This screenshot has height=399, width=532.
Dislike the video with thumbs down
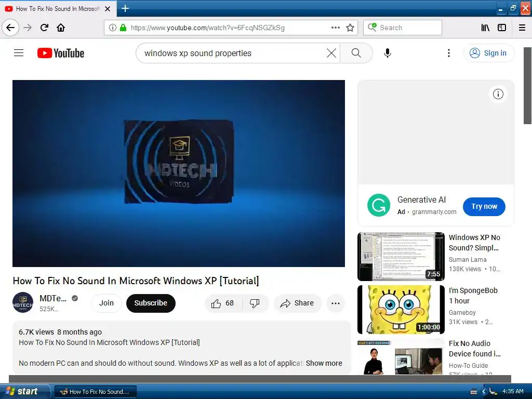255,303
